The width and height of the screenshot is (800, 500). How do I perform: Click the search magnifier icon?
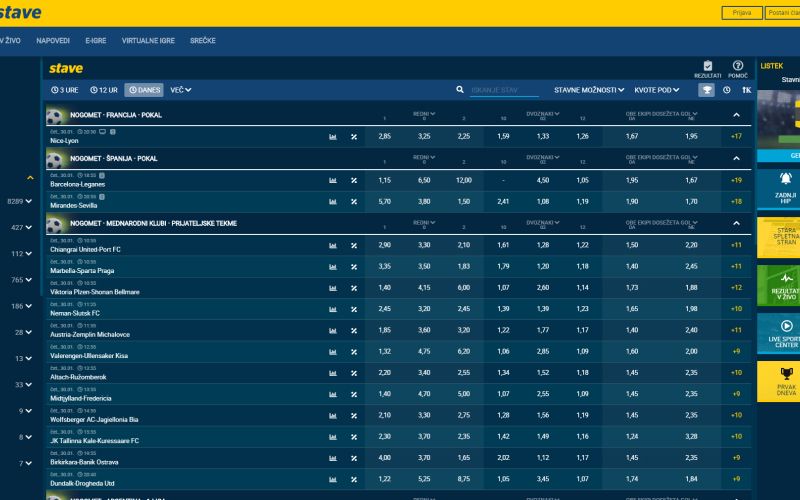[460, 90]
